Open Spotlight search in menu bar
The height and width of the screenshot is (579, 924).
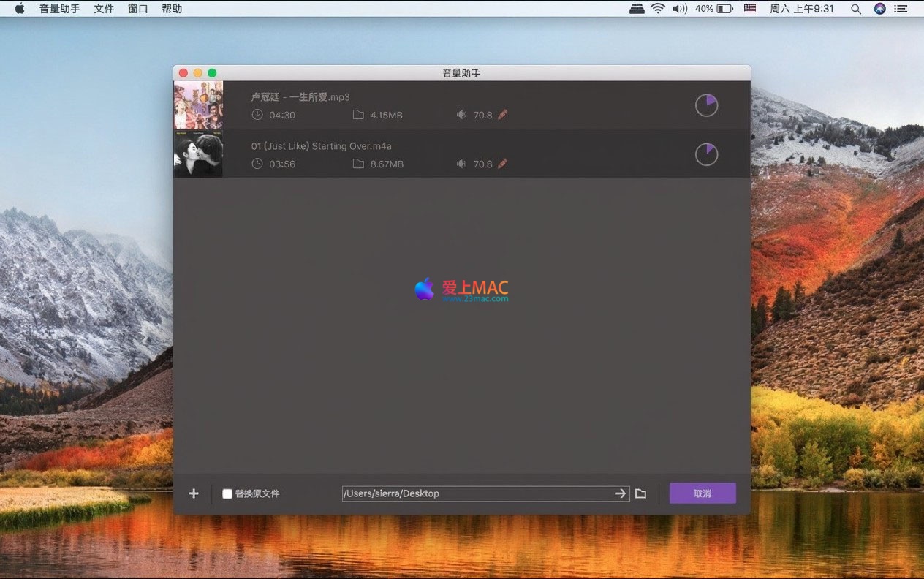[x=856, y=9]
